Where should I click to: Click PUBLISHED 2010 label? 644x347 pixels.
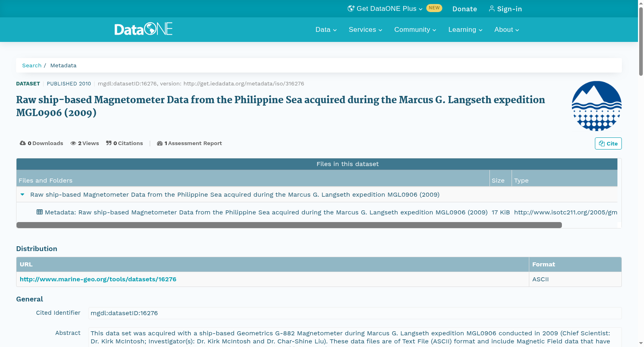pos(69,84)
